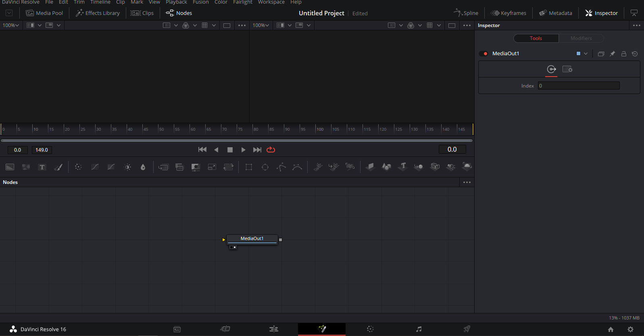This screenshot has height=336, width=644.
Task: Pin the MediaOut1 inspector controls
Action: 612,54
